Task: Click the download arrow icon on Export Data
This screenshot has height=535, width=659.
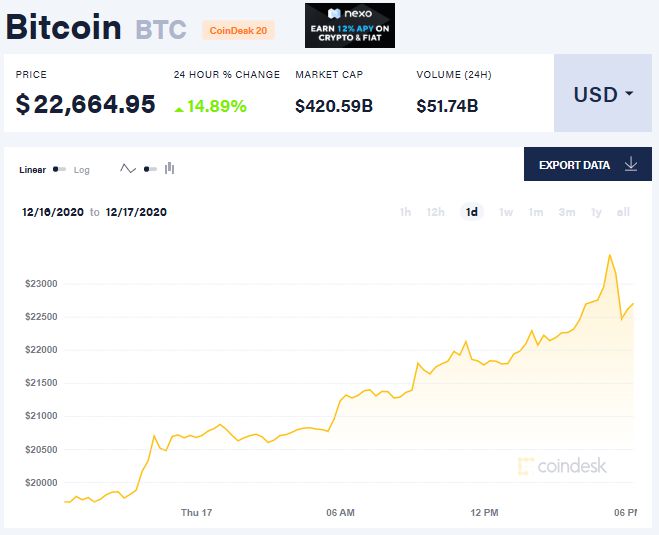Action: tap(630, 165)
